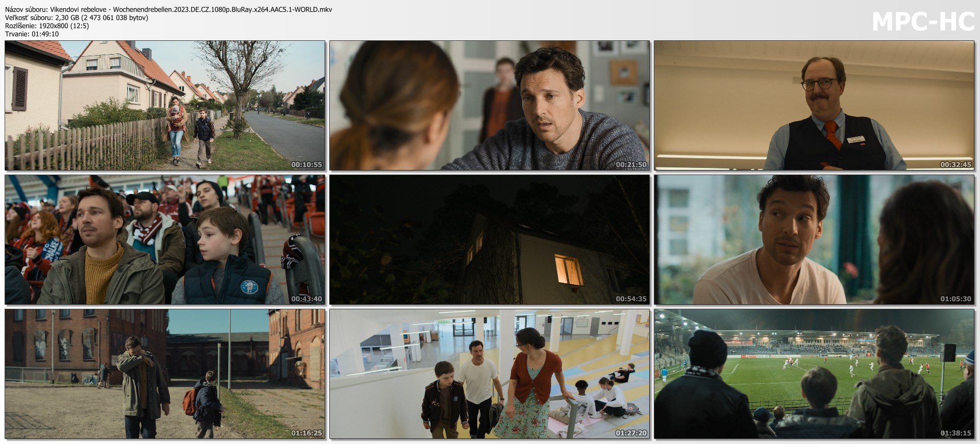Select the thumbnail of the brick building courtyard
This screenshot has width=980, height=444.
165,374
